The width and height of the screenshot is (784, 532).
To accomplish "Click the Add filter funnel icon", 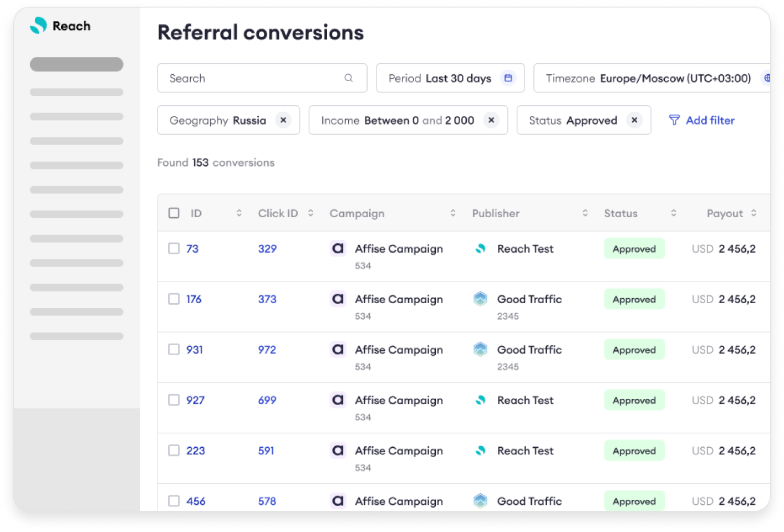I will point(674,120).
